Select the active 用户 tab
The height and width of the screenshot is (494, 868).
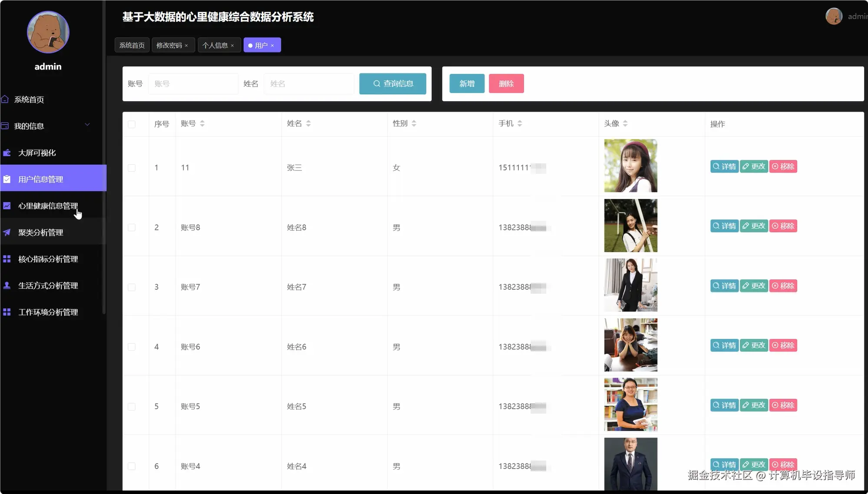[x=262, y=45]
